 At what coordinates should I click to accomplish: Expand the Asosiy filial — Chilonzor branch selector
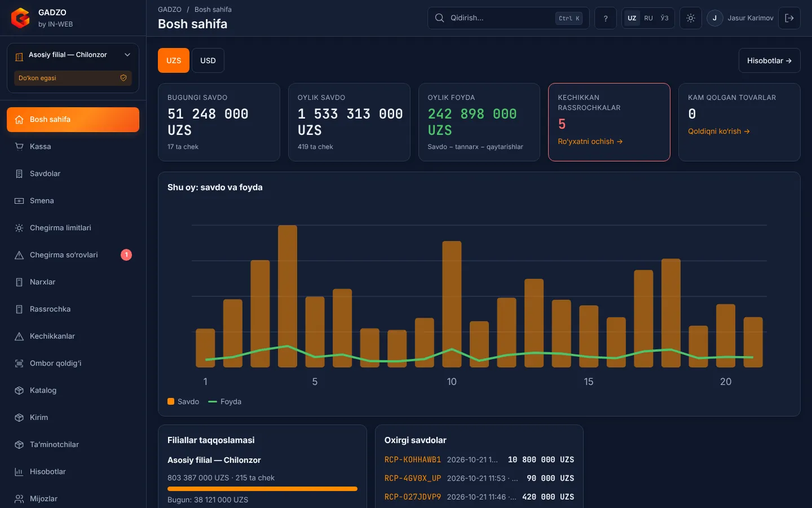click(x=73, y=55)
